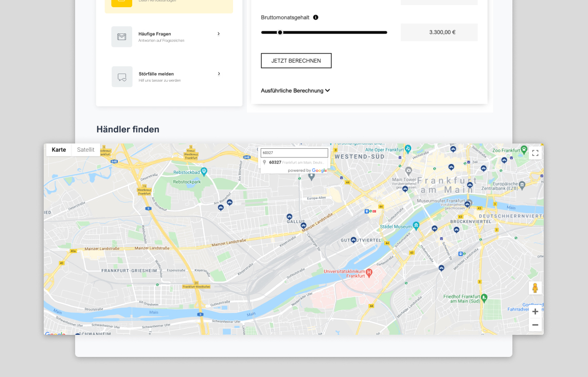Click the Bruttomonatsgehalt slider handle

[x=280, y=32]
